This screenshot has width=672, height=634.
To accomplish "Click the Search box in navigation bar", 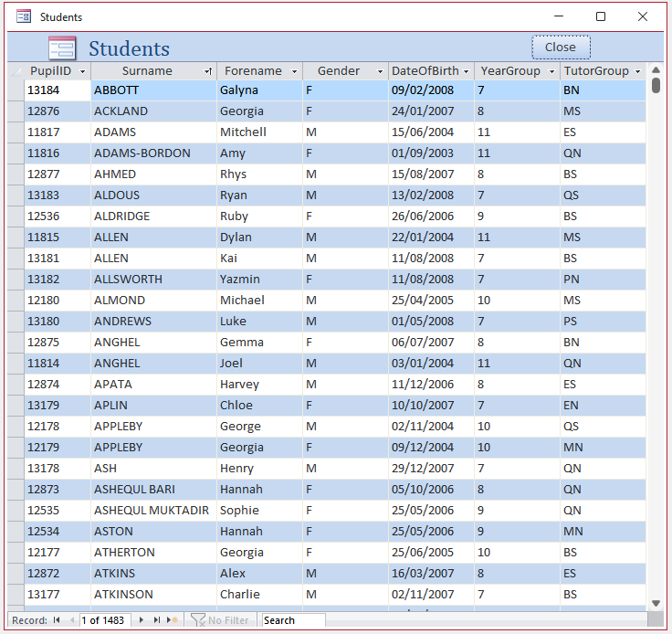I will point(292,620).
